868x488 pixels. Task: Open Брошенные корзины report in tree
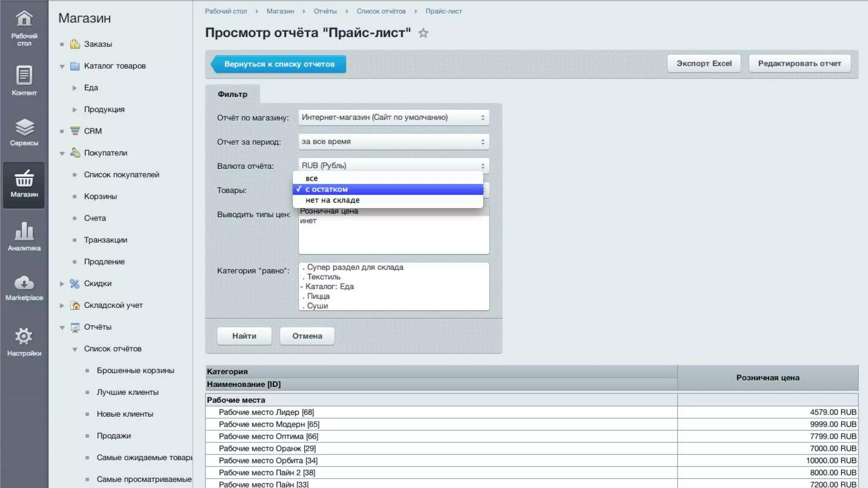(x=135, y=370)
